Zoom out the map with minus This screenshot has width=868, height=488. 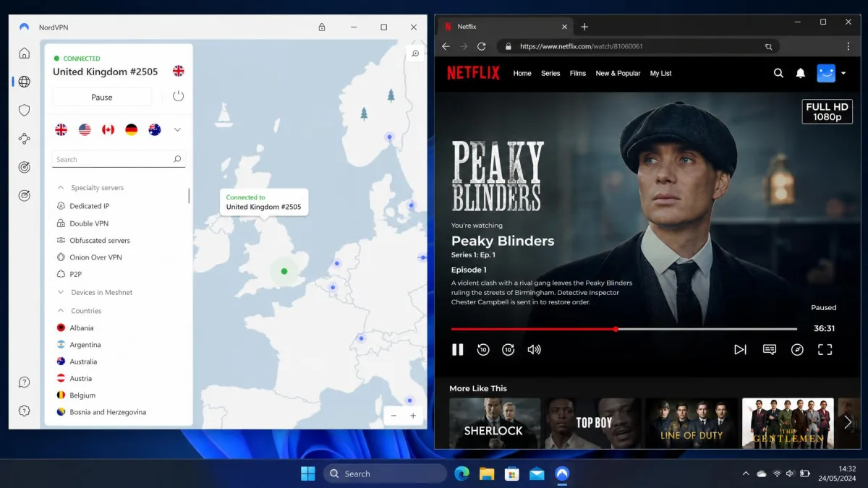394,416
